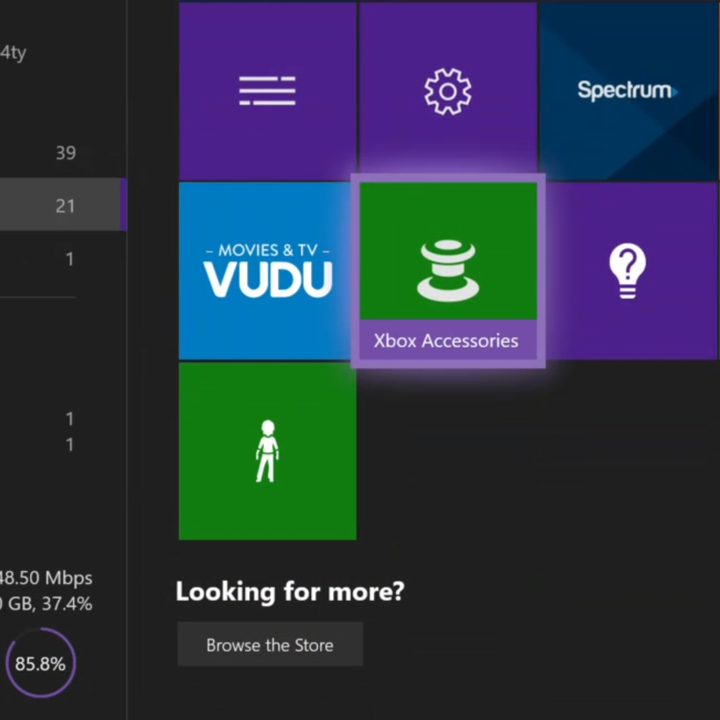
Task: Select the sidebar row showing 39
Action: (63, 152)
